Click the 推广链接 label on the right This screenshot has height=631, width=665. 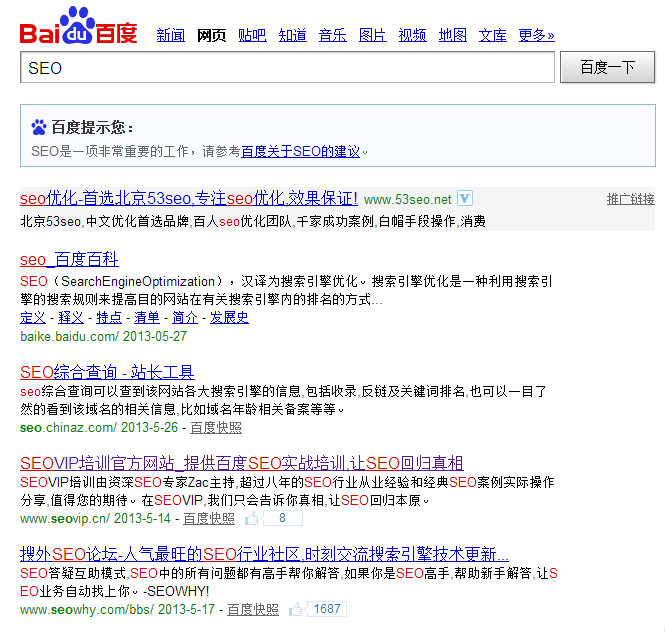click(x=630, y=199)
